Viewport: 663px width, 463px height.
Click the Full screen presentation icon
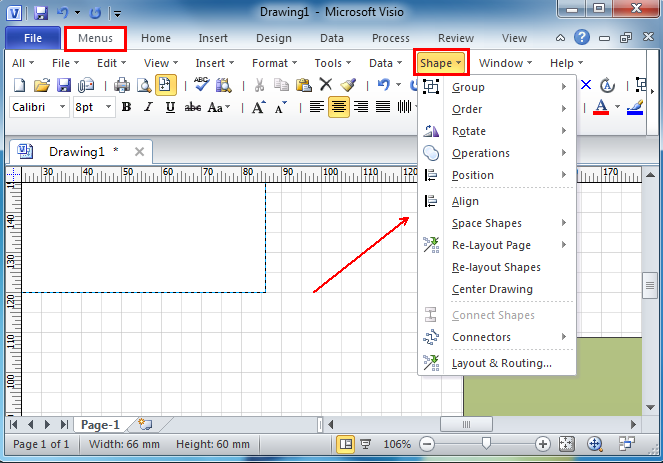tap(365, 444)
